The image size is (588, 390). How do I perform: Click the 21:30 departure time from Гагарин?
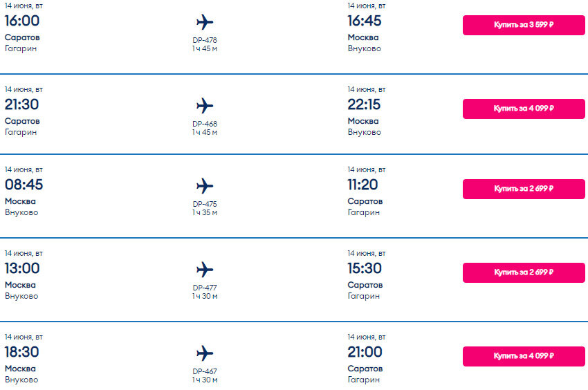21,104
